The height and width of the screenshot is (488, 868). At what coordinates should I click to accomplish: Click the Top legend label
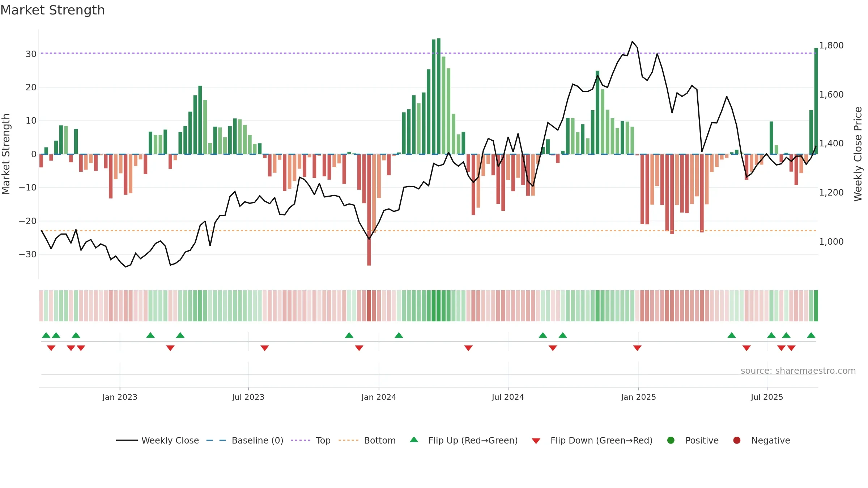[323, 440]
